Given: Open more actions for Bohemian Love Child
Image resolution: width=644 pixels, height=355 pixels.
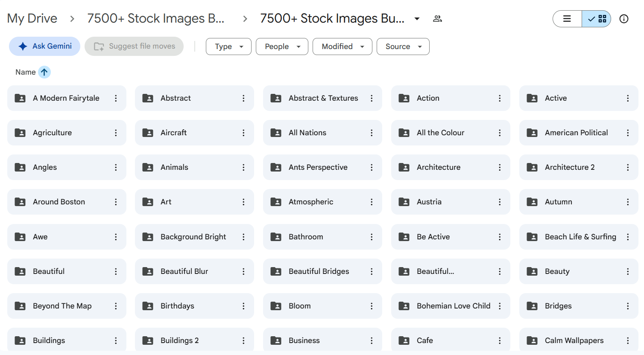Looking at the screenshot, I should tap(500, 306).
